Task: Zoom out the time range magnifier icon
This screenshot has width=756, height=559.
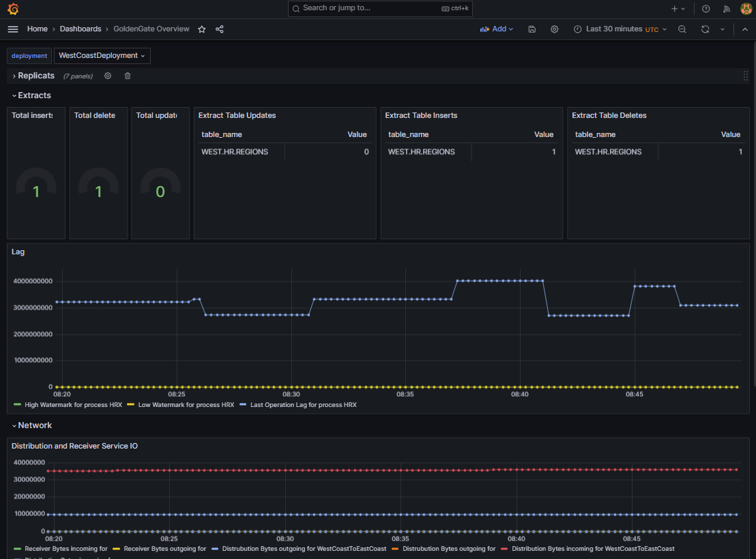Action: click(682, 29)
